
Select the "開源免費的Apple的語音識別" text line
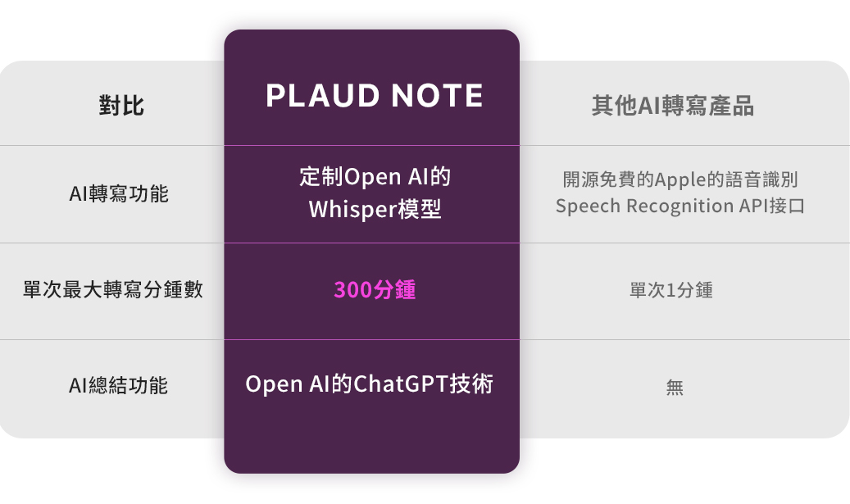point(680,179)
